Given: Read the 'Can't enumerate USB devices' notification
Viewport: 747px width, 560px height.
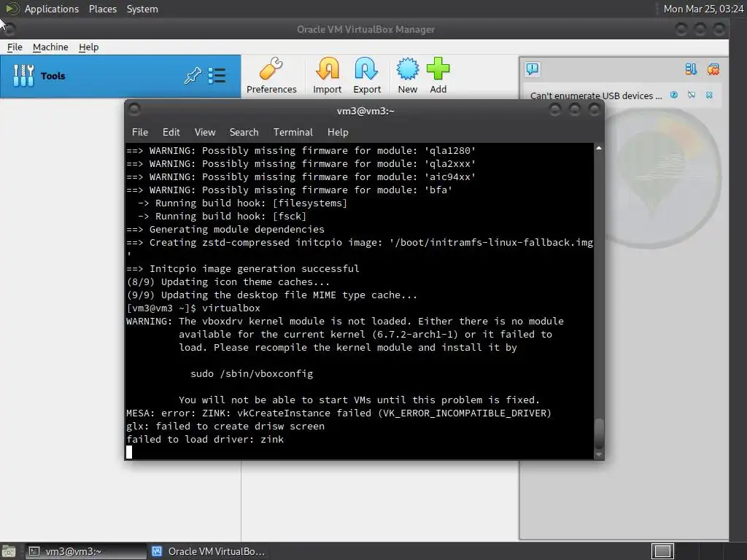Looking at the screenshot, I should click(596, 96).
